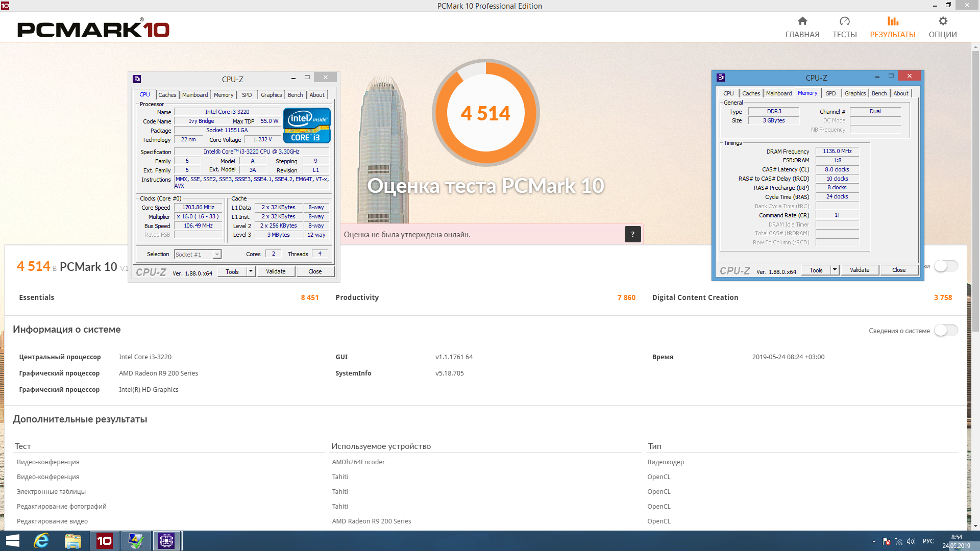Select Caches tab in right CPU-Z window
This screenshot has height=551, width=980.
[751, 93]
